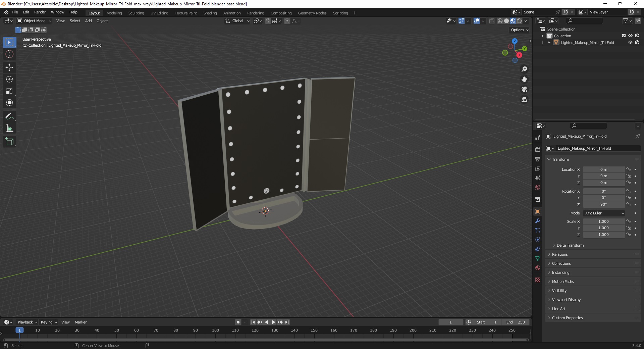Activate the Rotate tool
This screenshot has height=349, width=644.
(9, 79)
